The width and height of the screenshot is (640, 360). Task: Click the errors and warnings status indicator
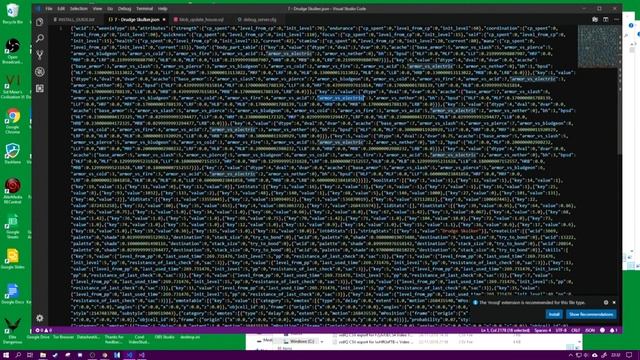44,330
